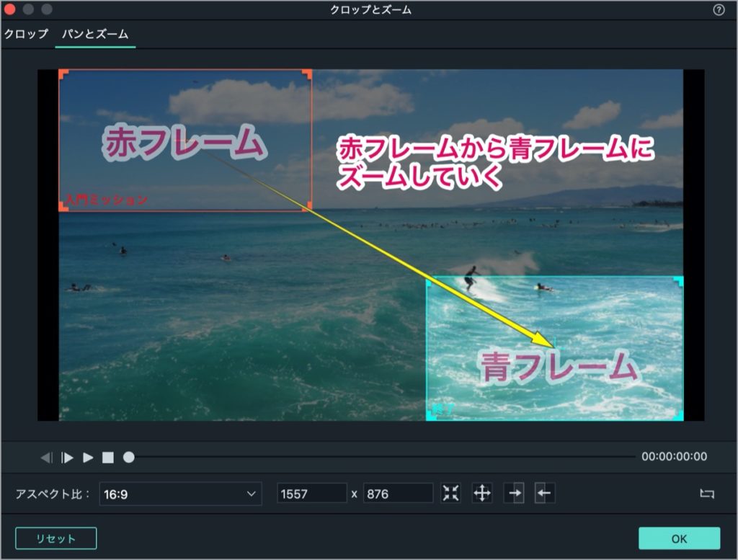
Task: Step forward one frame
Action: [67, 458]
